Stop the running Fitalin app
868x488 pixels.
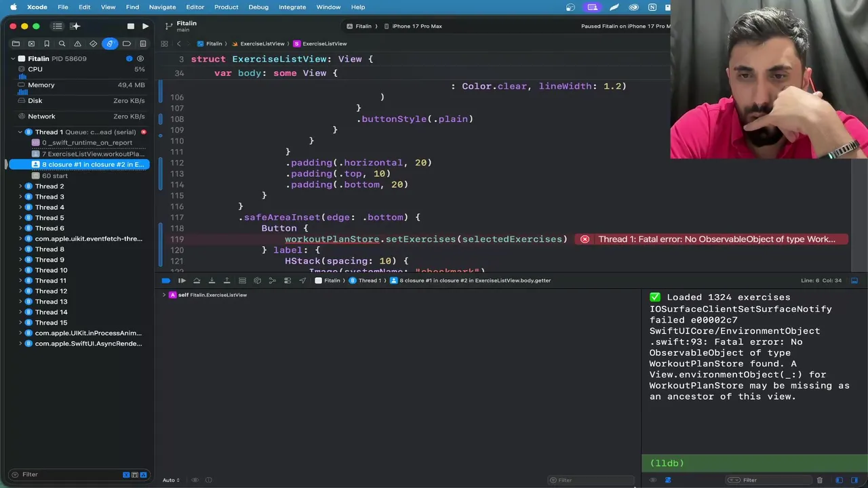(x=130, y=26)
